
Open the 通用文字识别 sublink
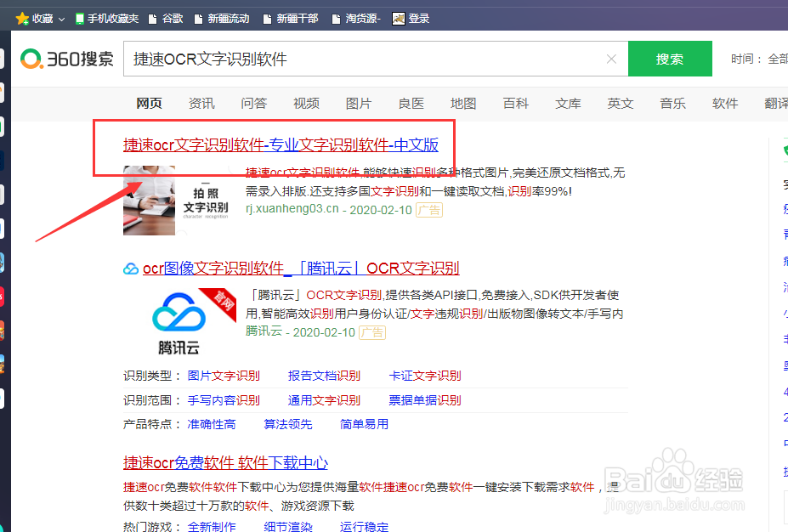324,400
